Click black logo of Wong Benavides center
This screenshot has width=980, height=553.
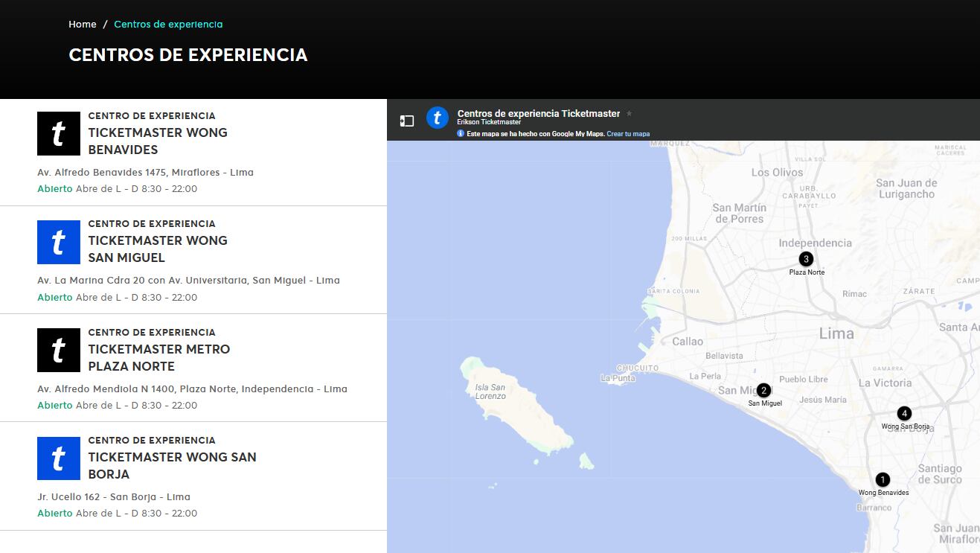click(x=59, y=134)
